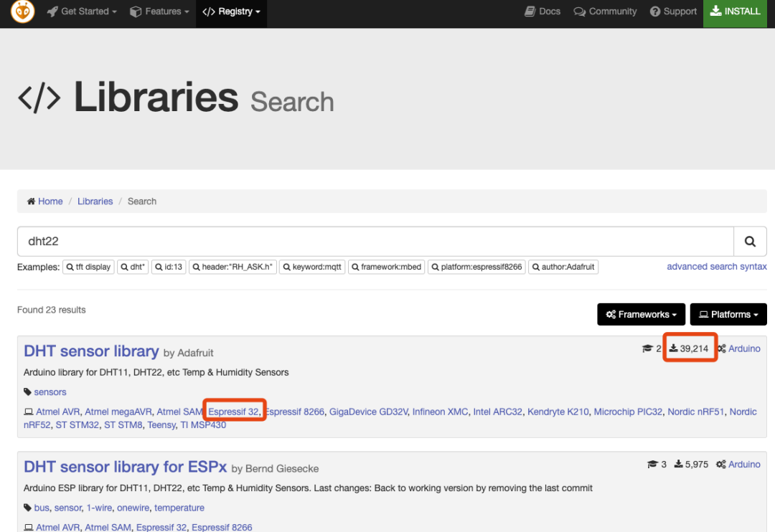Open DHT sensor library by Adafruit

click(x=91, y=351)
